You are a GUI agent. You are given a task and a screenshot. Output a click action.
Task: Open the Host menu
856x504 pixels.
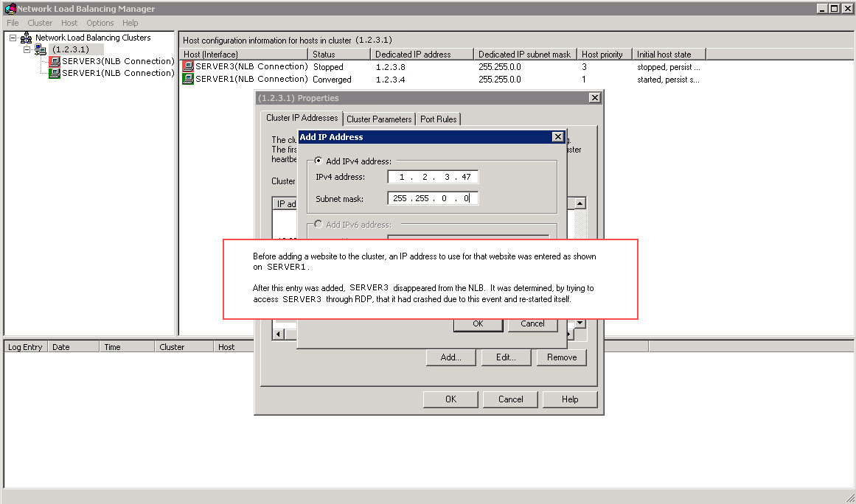(x=69, y=23)
